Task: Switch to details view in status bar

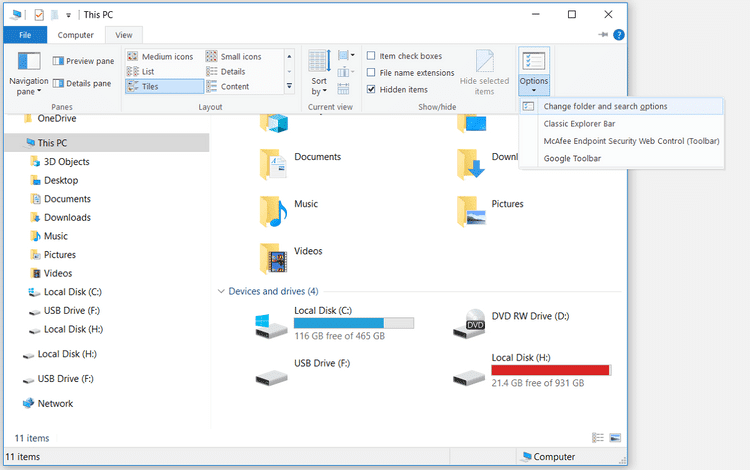Action: [x=598, y=437]
